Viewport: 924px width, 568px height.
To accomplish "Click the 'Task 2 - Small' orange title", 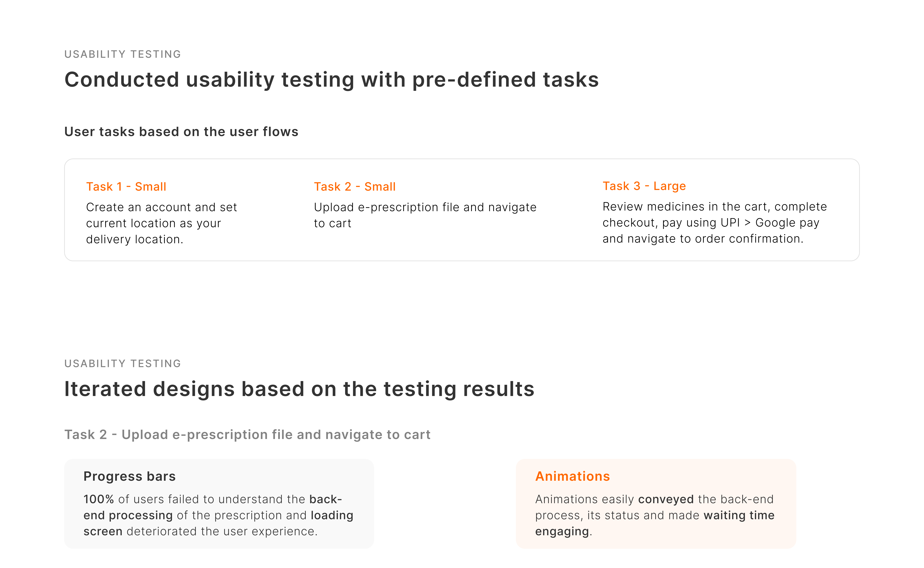I will tap(354, 187).
